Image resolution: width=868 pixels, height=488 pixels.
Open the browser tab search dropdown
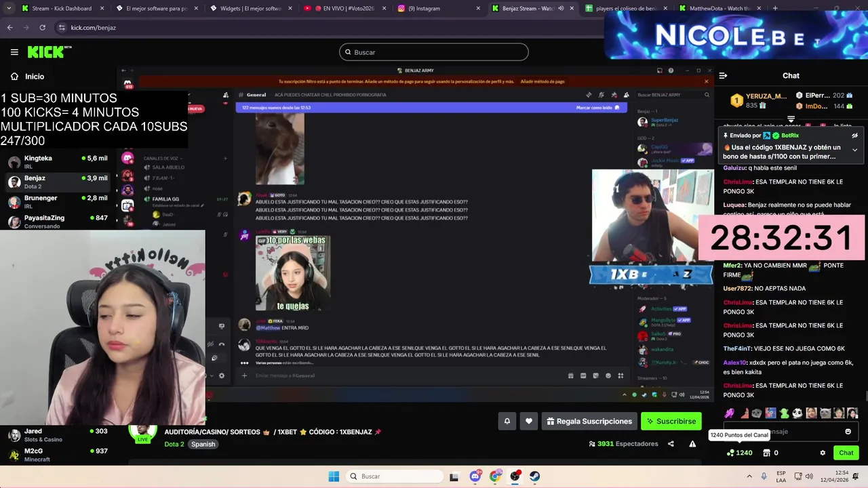pos(8,8)
